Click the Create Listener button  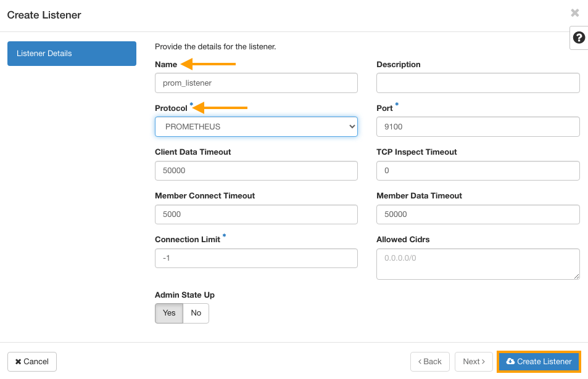538,362
